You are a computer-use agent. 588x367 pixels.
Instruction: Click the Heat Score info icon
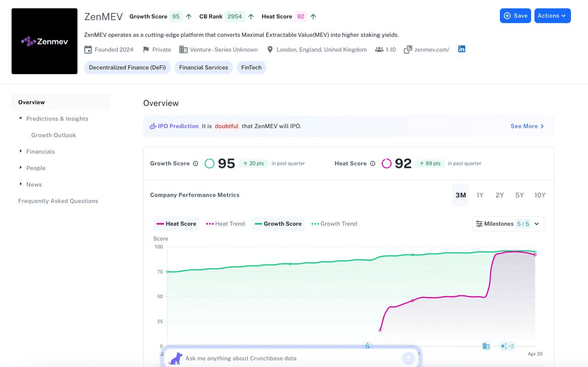coord(373,163)
